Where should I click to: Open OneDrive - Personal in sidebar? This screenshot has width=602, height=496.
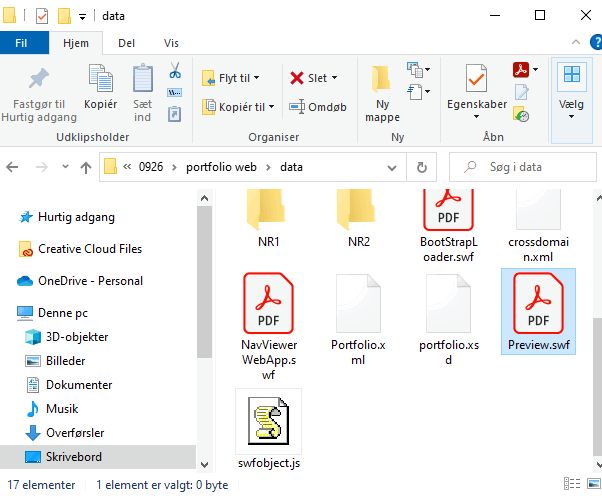pyautogui.click(x=80, y=281)
